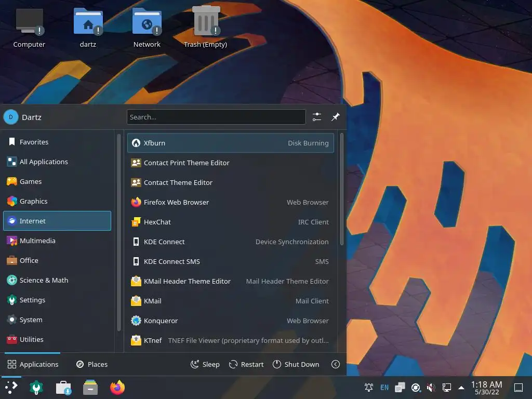532x399 pixels.
Task: Open the Xfburn disk burning app
Action: click(x=230, y=143)
